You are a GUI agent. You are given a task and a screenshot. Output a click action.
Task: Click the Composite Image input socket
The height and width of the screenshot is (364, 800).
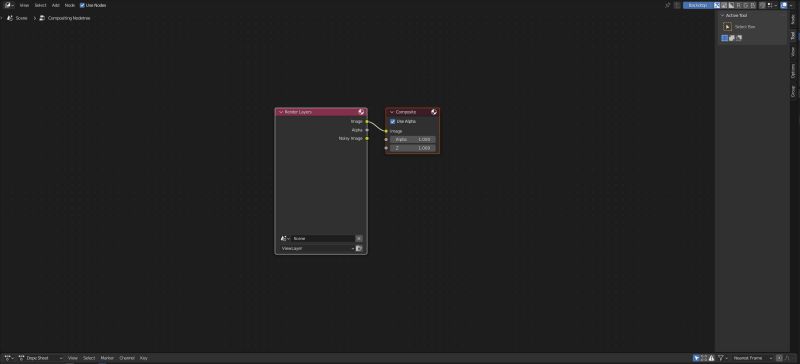386,131
